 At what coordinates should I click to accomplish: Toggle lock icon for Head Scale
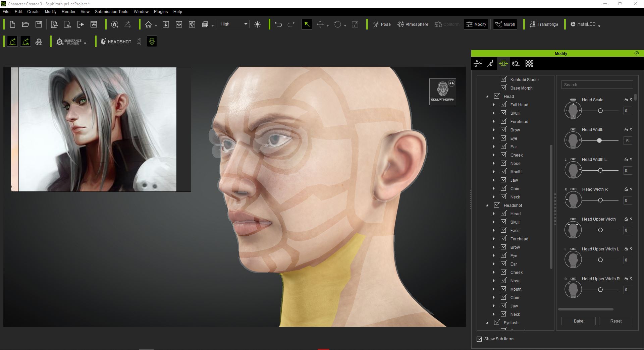626,100
